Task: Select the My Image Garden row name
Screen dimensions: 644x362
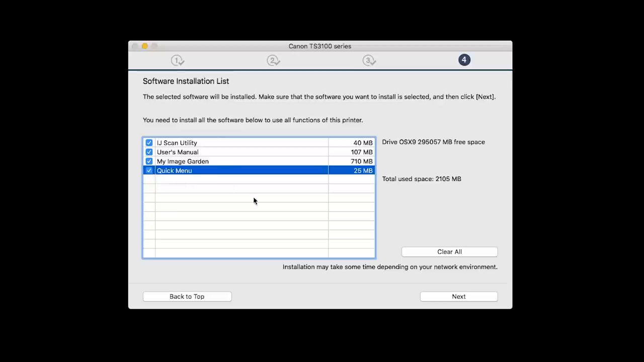Action: click(x=183, y=161)
